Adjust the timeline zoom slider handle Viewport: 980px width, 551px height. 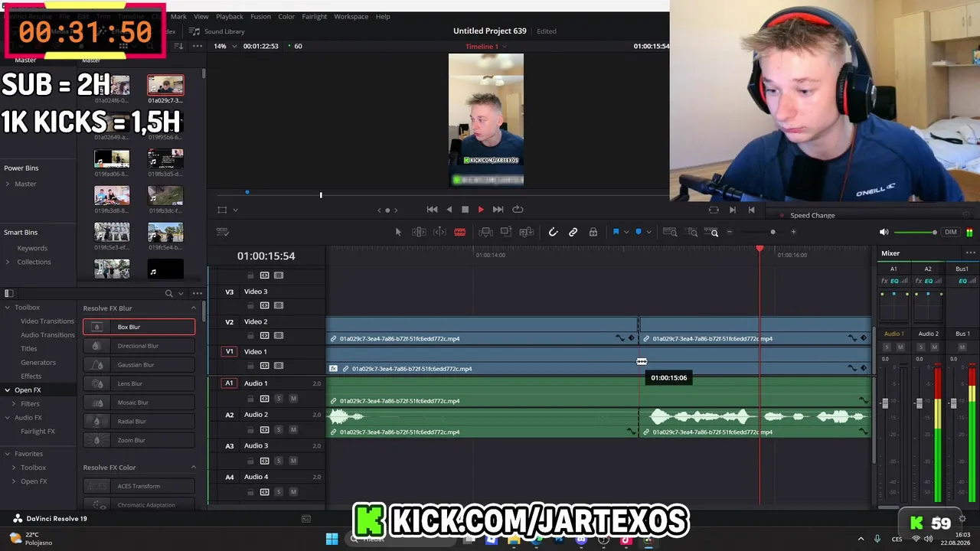[773, 232]
